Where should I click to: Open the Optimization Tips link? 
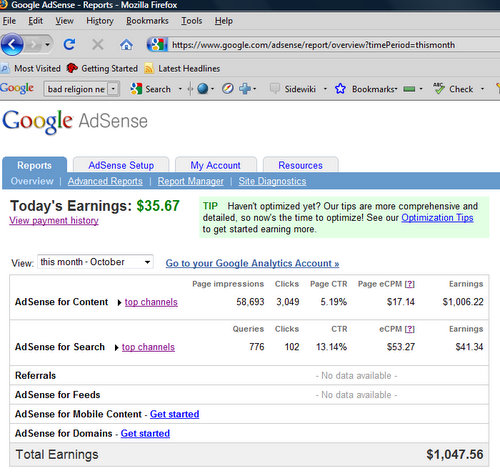[x=437, y=218]
